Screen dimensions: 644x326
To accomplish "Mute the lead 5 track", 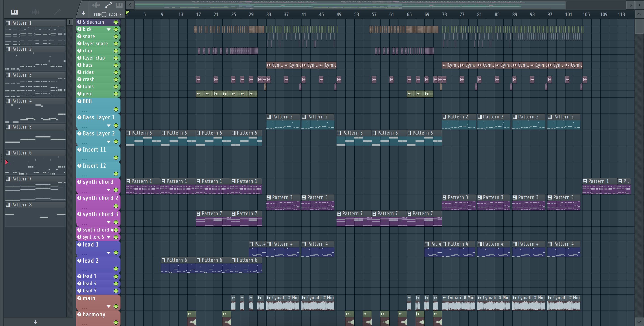I will [116, 291].
